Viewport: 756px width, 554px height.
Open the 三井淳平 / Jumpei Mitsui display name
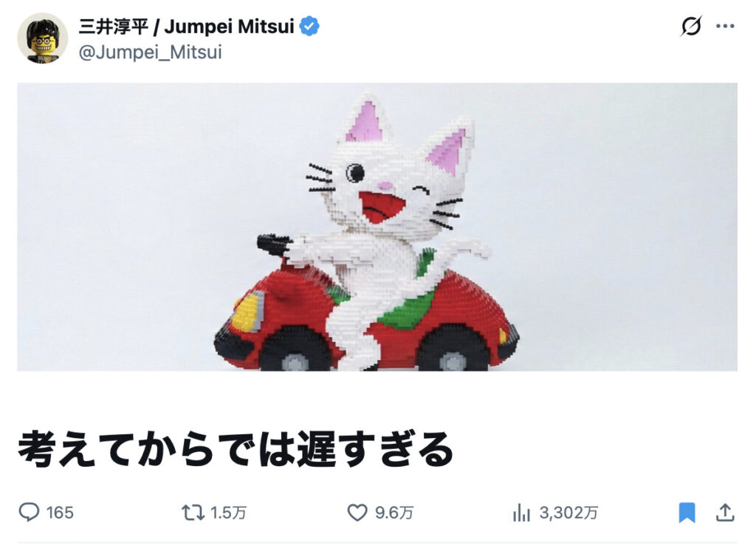(x=186, y=27)
